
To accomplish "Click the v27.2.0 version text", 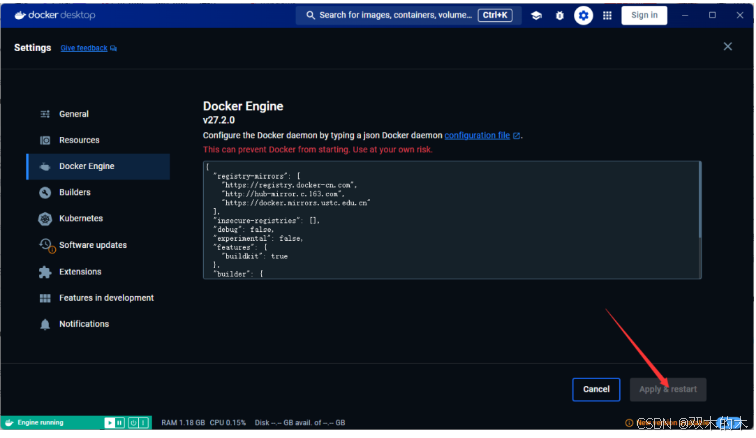I will (x=219, y=120).
